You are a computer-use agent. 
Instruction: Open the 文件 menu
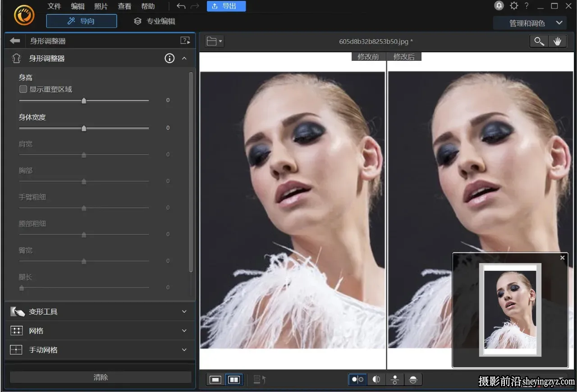pyautogui.click(x=54, y=6)
